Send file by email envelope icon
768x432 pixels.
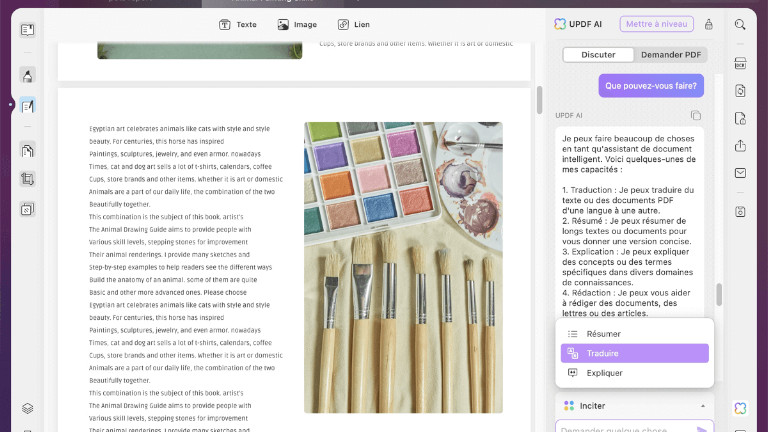coord(740,173)
